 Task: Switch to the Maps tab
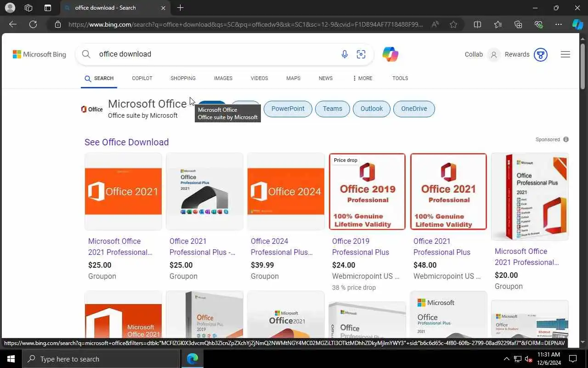[x=293, y=78]
